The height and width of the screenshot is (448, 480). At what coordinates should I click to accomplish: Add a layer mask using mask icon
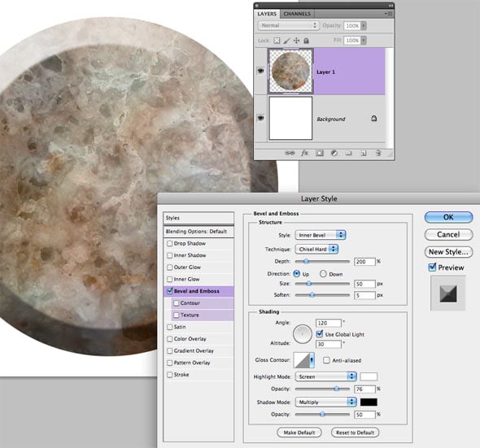point(320,153)
